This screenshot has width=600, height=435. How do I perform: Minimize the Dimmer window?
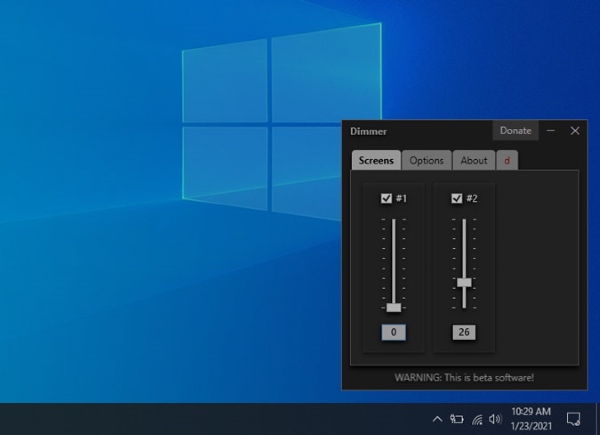coord(551,130)
